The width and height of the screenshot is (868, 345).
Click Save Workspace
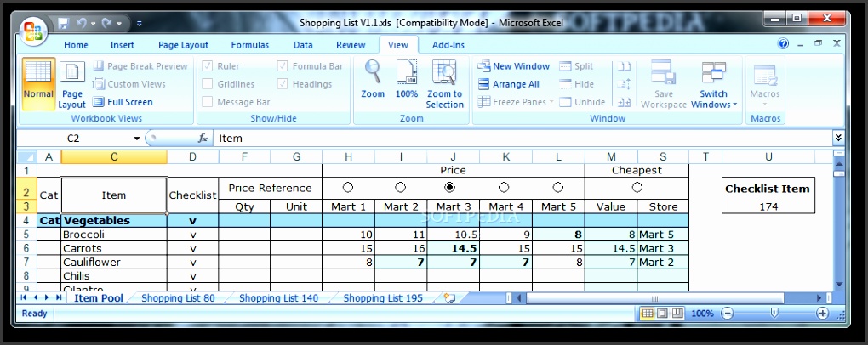[x=663, y=84]
